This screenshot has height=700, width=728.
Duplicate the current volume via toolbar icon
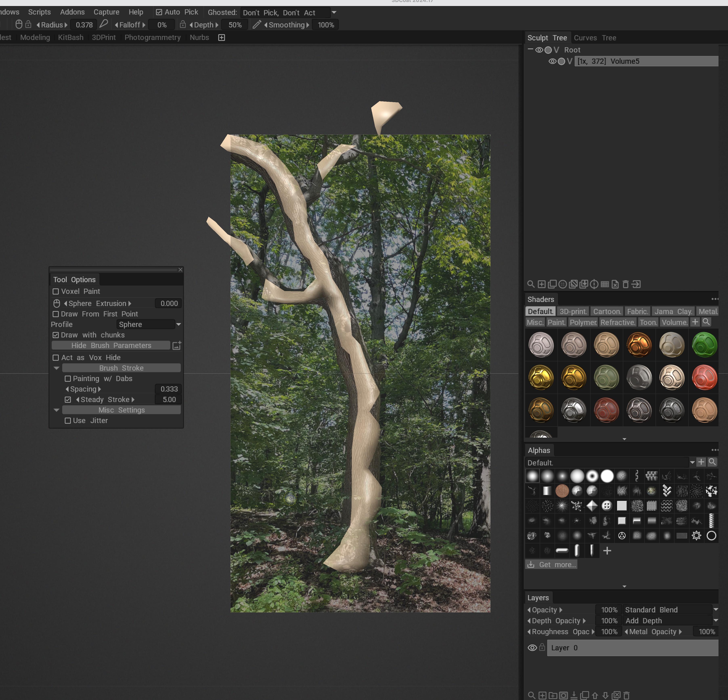point(553,284)
